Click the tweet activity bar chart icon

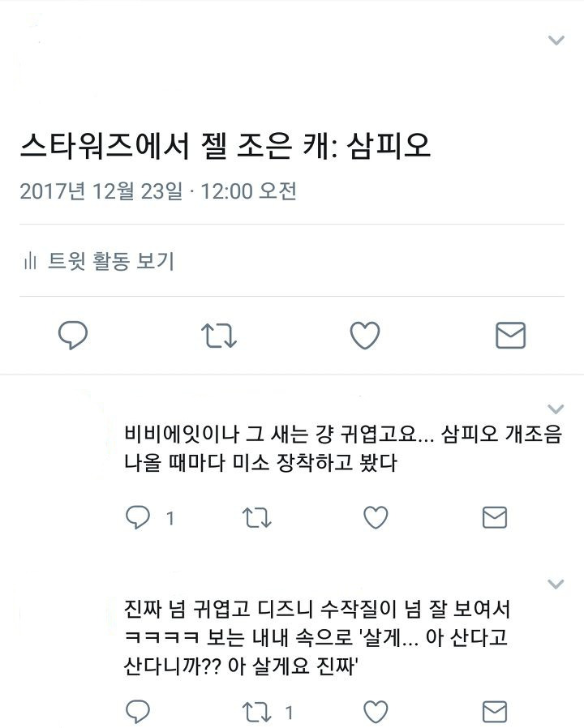coord(30,261)
